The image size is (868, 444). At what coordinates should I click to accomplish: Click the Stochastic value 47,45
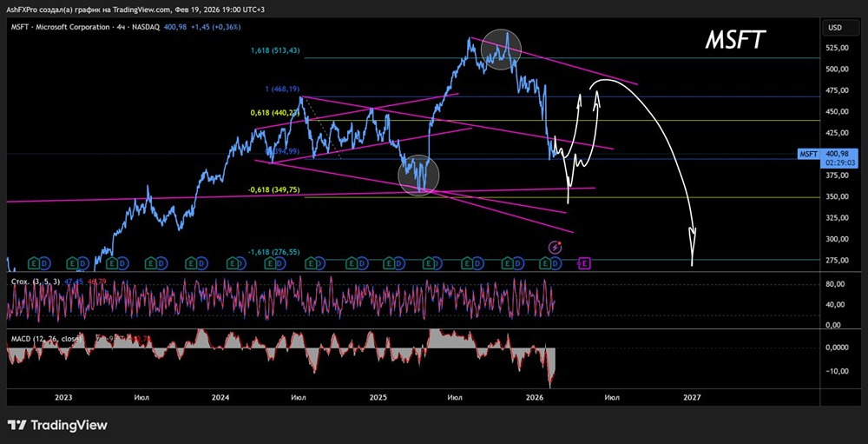coord(72,282)
